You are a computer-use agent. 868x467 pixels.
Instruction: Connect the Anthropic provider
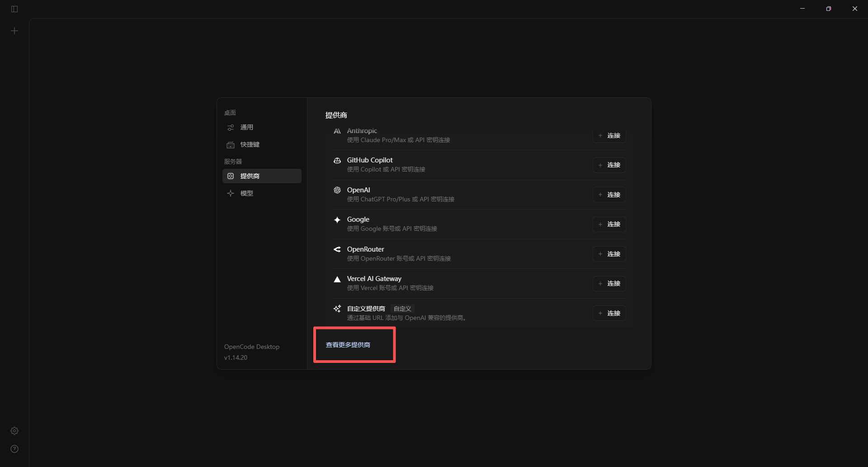[609, 136]
